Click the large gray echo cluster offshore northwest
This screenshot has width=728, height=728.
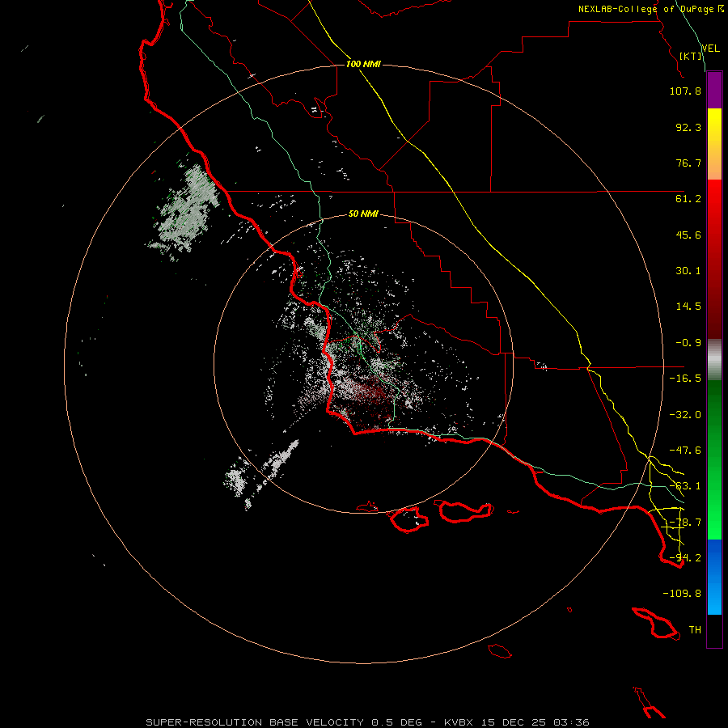[x=186, y=211]
